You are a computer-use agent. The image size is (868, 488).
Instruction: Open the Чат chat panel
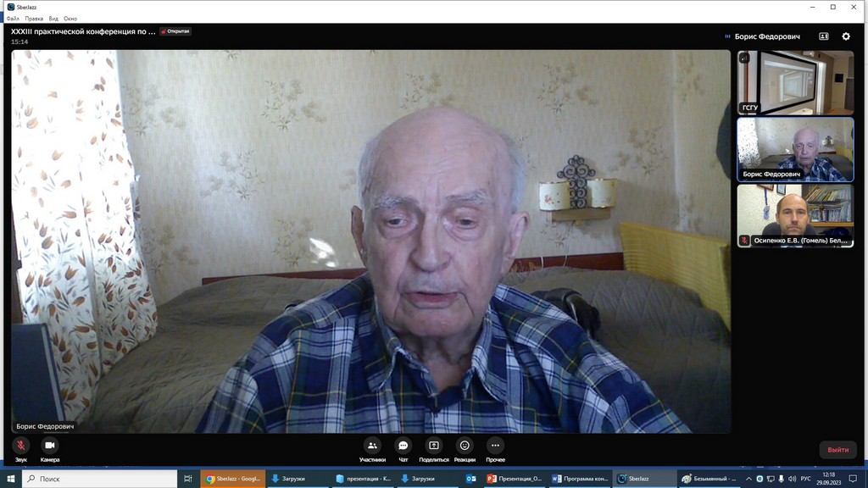403,446
